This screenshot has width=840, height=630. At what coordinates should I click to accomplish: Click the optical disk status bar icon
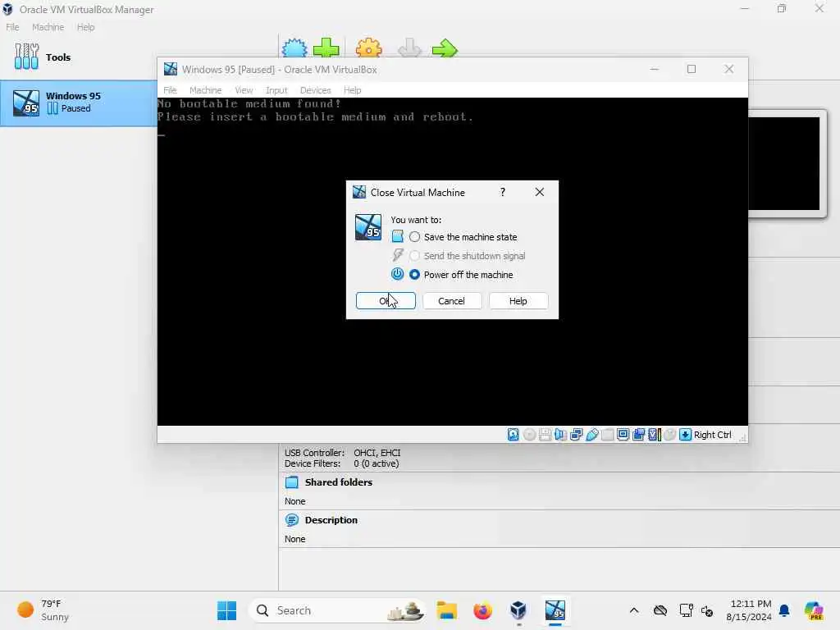pos(529,435)
